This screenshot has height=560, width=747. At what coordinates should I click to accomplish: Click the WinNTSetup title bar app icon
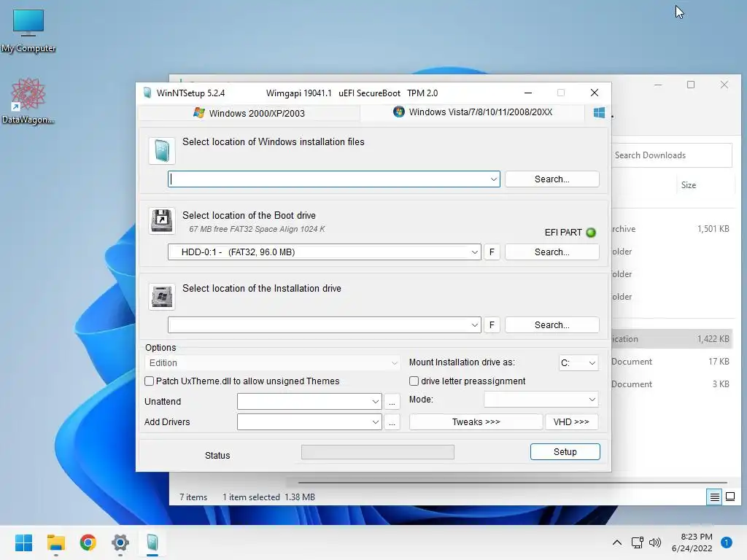(x=147, y=93)
